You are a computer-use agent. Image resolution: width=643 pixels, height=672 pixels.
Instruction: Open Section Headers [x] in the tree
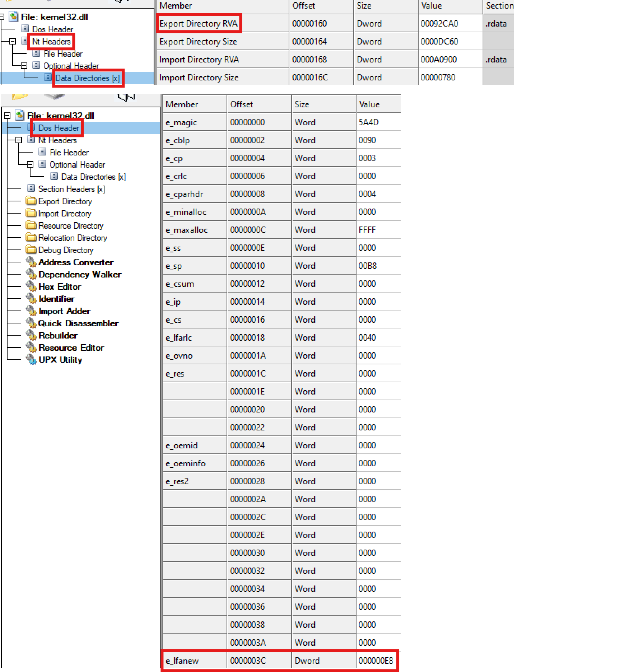72,189
